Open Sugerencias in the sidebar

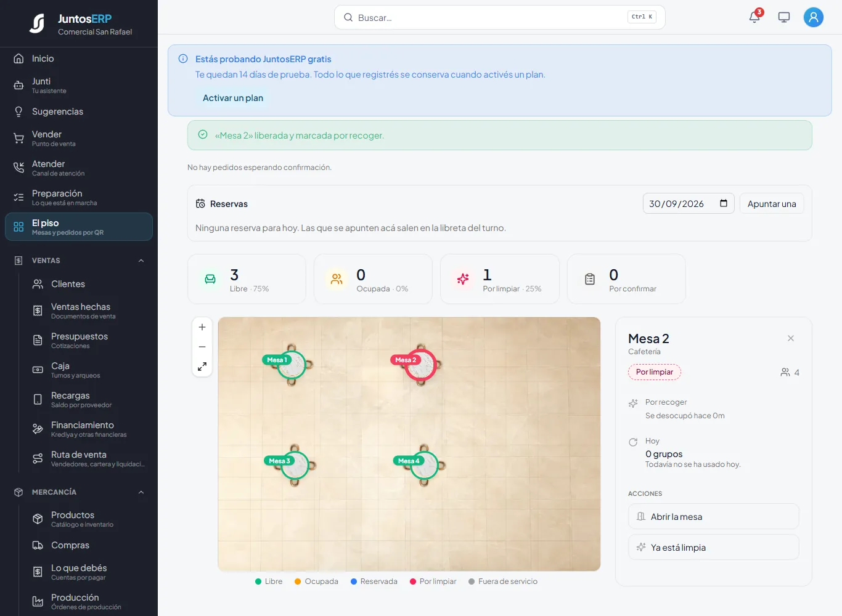[x=79, y=111]
